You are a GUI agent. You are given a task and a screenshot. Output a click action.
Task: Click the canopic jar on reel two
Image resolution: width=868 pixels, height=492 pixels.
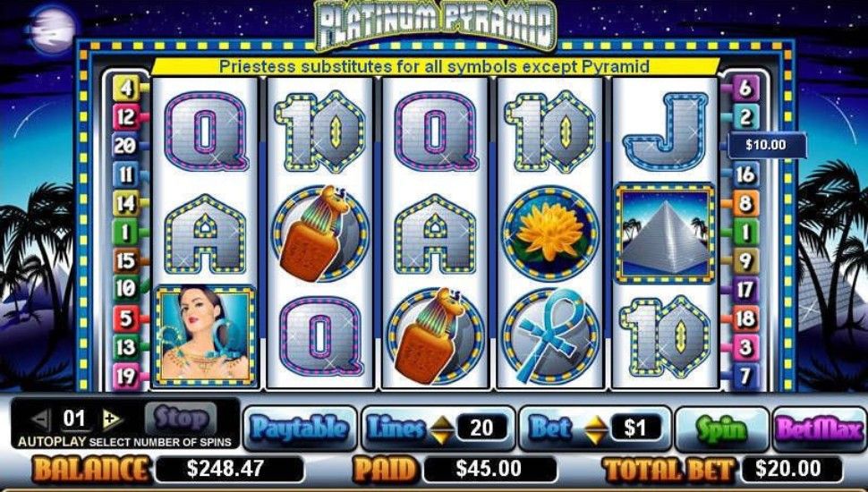pyautogui.click(x=320, y=233)
